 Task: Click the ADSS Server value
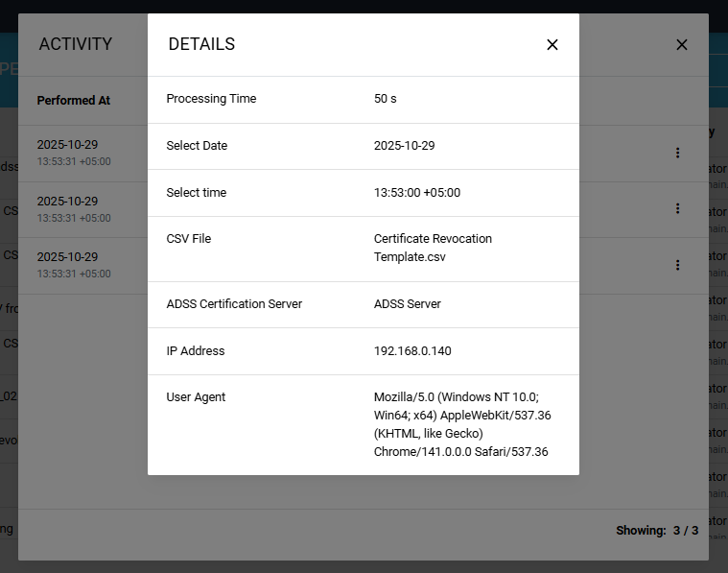pos(407,304)
